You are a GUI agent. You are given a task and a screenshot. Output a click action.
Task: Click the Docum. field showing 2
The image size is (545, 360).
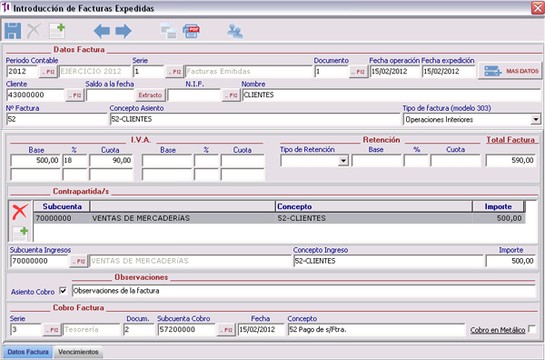139,330
